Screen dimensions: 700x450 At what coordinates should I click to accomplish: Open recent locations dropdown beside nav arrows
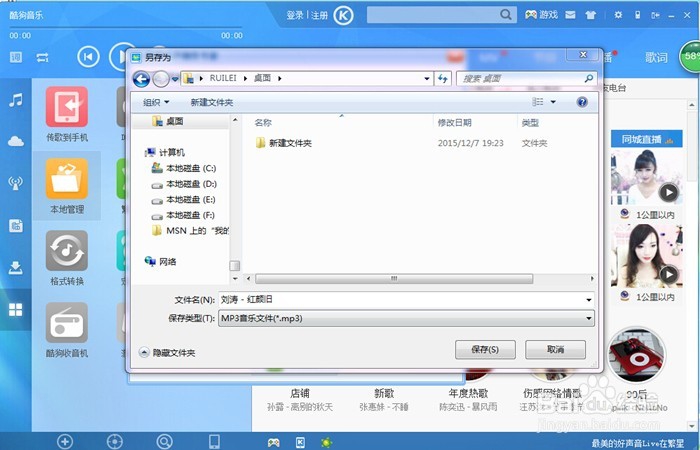[x=175, y=79]
